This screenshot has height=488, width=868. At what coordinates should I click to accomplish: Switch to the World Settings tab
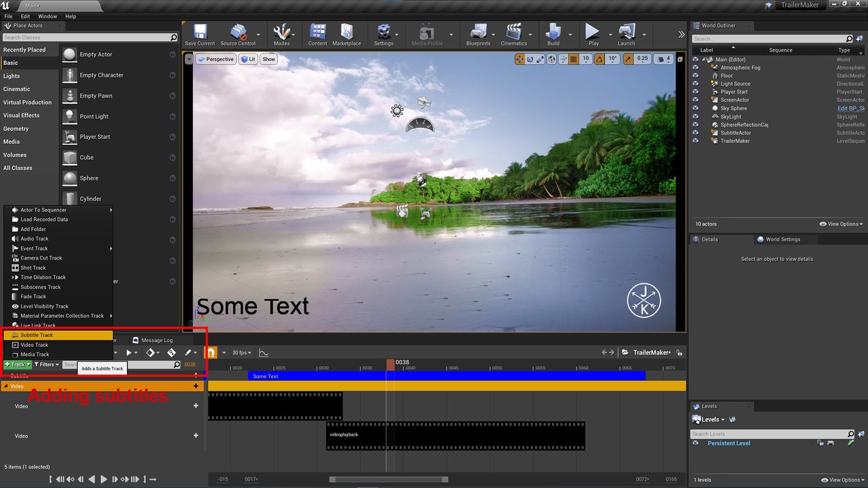783,239
